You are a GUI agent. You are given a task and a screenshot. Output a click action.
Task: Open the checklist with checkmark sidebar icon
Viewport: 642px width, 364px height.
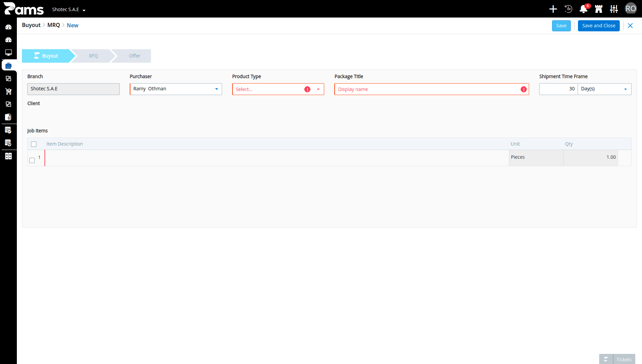pos(8,130)
